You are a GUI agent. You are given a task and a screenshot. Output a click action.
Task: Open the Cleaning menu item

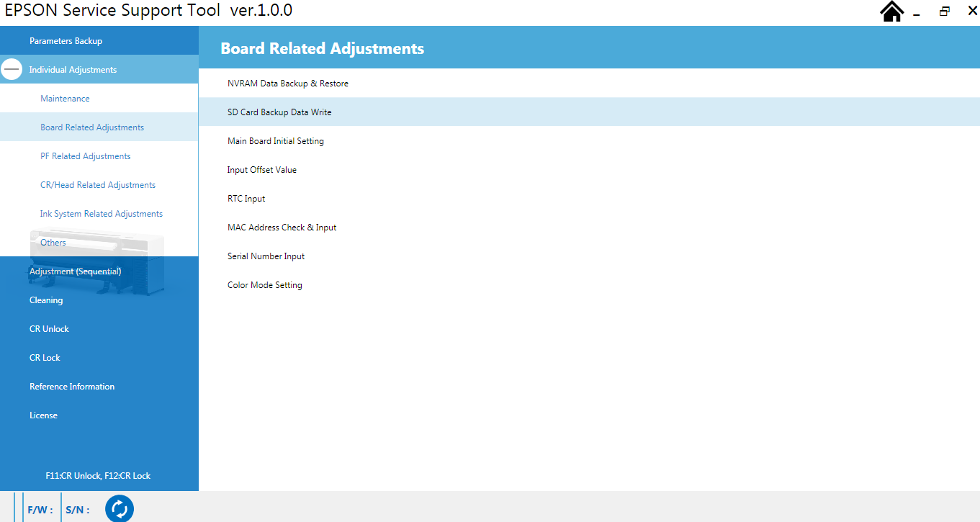point(46,300)
